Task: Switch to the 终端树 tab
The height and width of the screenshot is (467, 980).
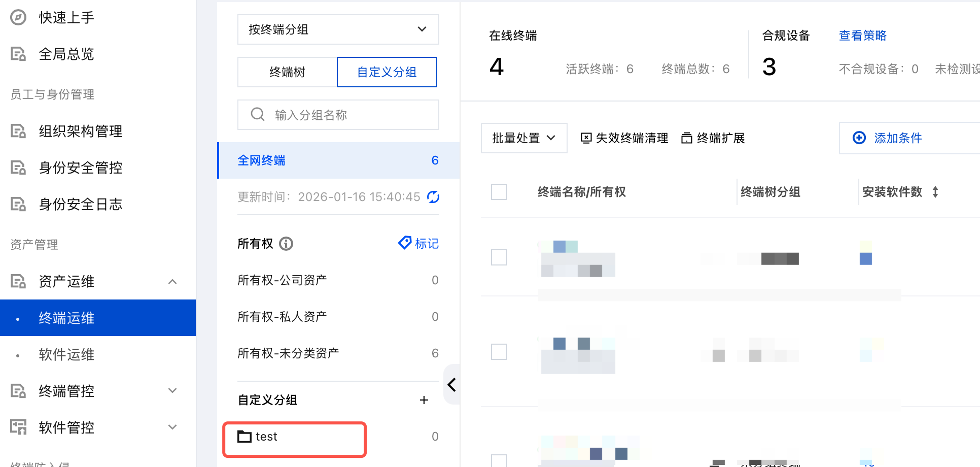Action: pos(287,72)
